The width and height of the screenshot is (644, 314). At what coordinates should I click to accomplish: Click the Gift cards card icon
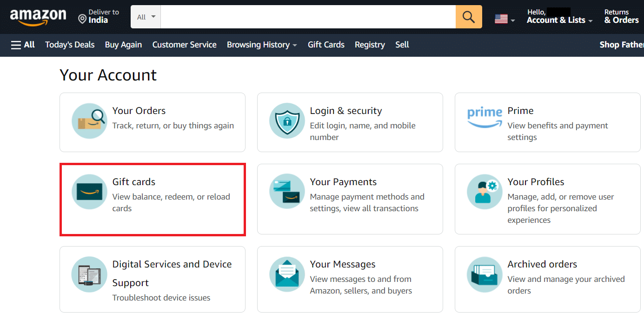click(89, 192)
